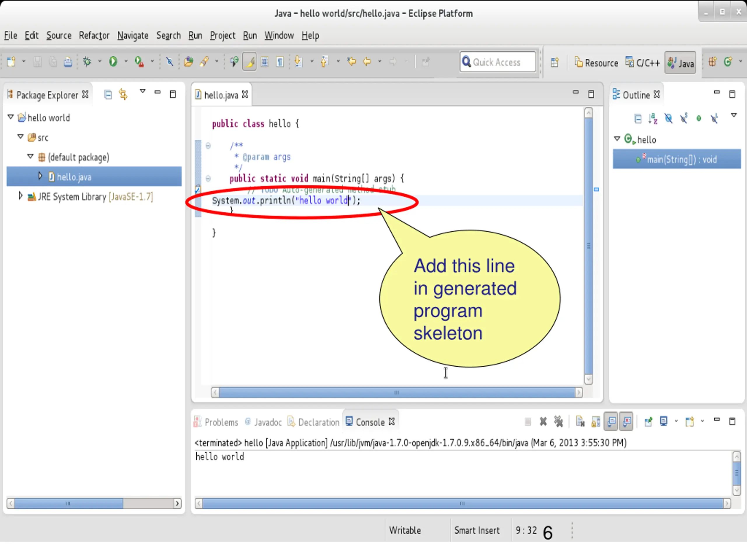
Task: Collapse the src folder node
Action: (x=21, y=137)
